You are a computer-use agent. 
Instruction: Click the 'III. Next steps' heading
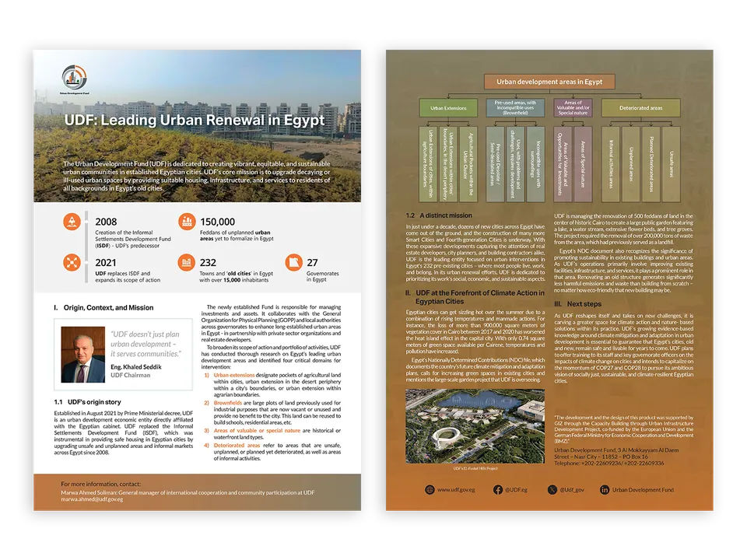coord(577,304)
